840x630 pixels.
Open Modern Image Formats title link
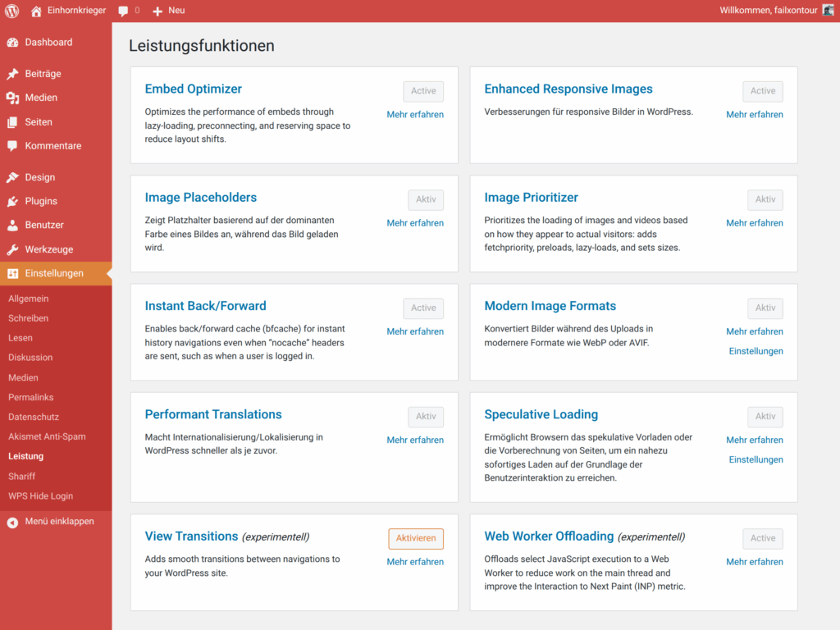click(550, 306)
